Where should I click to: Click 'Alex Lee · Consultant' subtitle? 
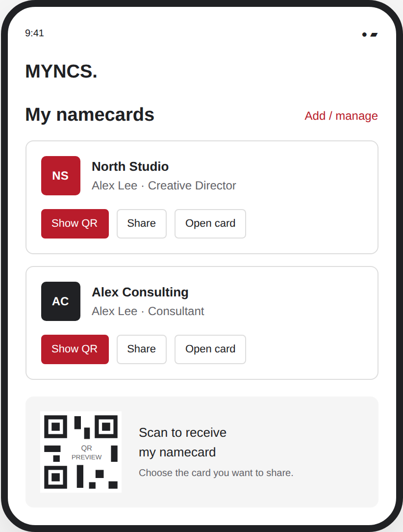click(148, 311)
